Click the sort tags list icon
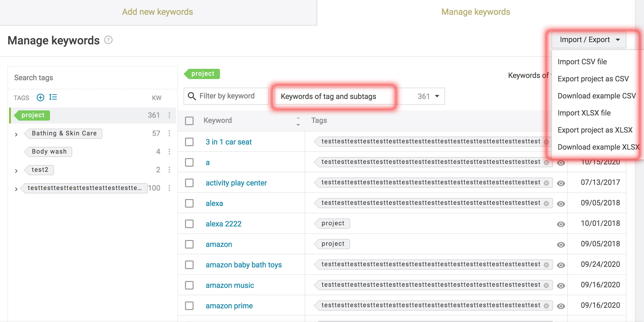The height and width of the screenshot is (322, 644). pyautogui.click(x=53, y=97)
